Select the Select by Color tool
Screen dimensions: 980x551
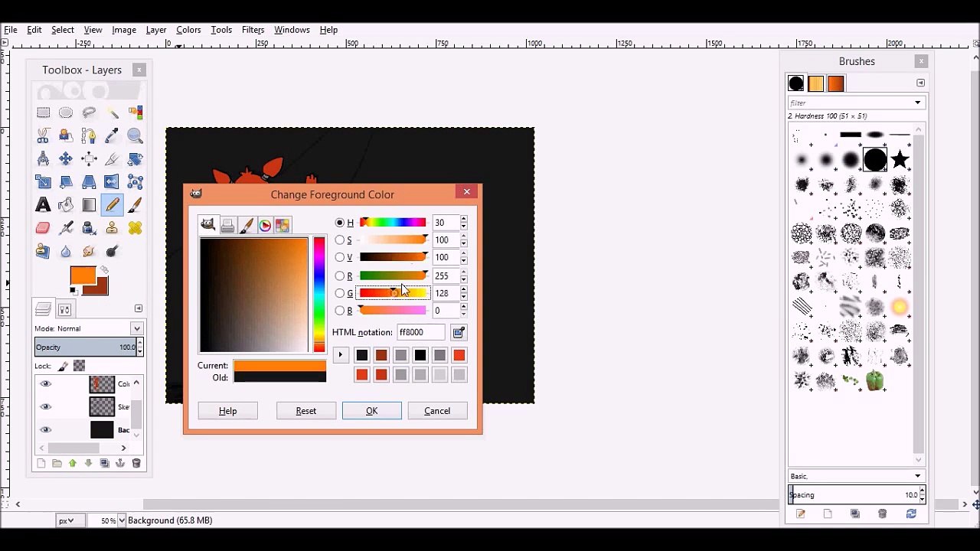click(136, 112)
